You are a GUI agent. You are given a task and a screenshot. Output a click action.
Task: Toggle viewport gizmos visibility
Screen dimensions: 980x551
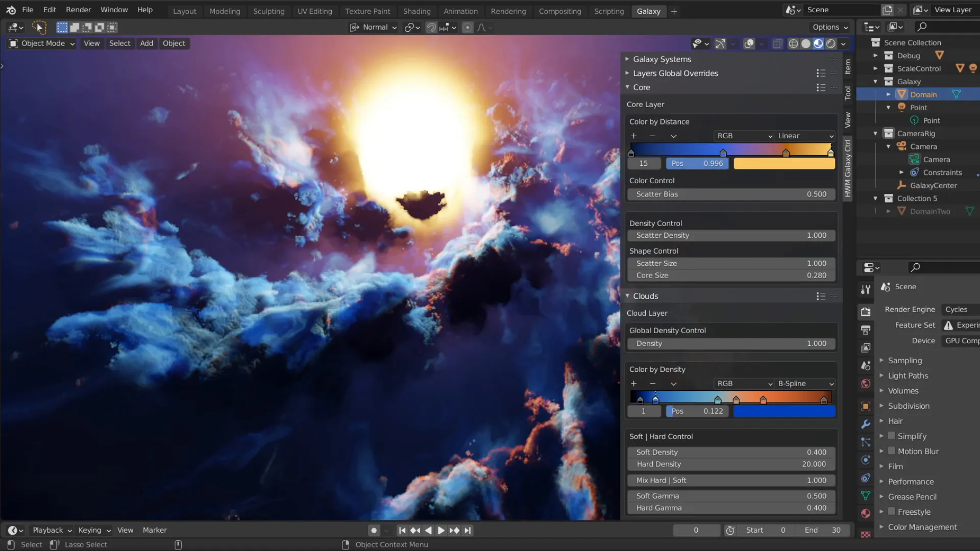pos(720,44)
